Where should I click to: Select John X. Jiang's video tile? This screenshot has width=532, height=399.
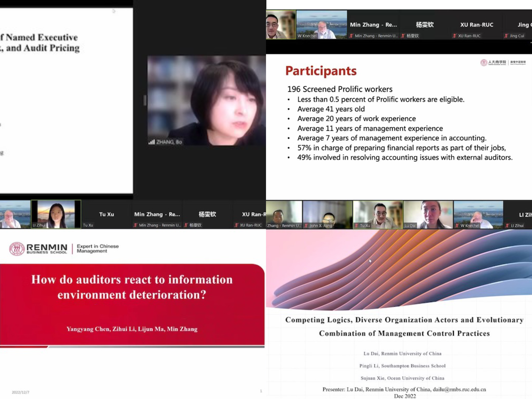pyautogui.click(x=327, y=214)
